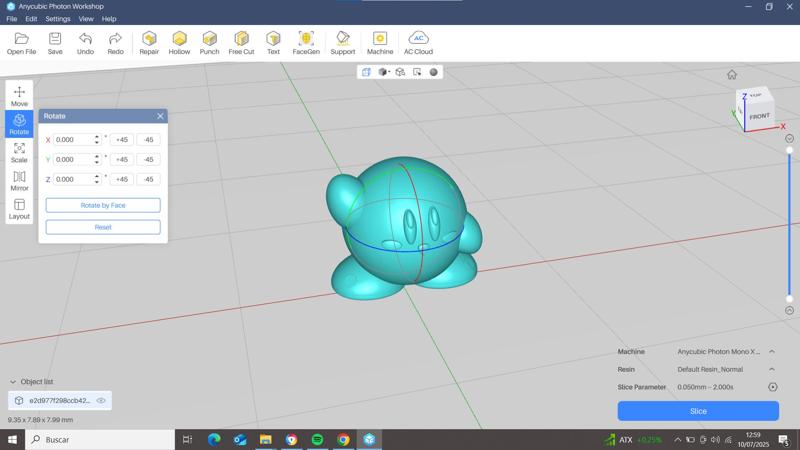Open the Layout tool in sidebar
This screenshot has height=450, width=800.
pyautogui.click(x=19, y=209)
